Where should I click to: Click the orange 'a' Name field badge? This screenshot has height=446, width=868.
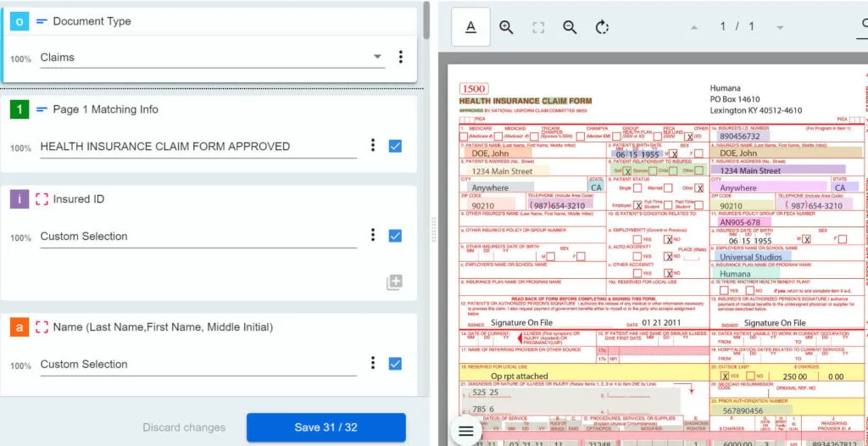(19, 327)
